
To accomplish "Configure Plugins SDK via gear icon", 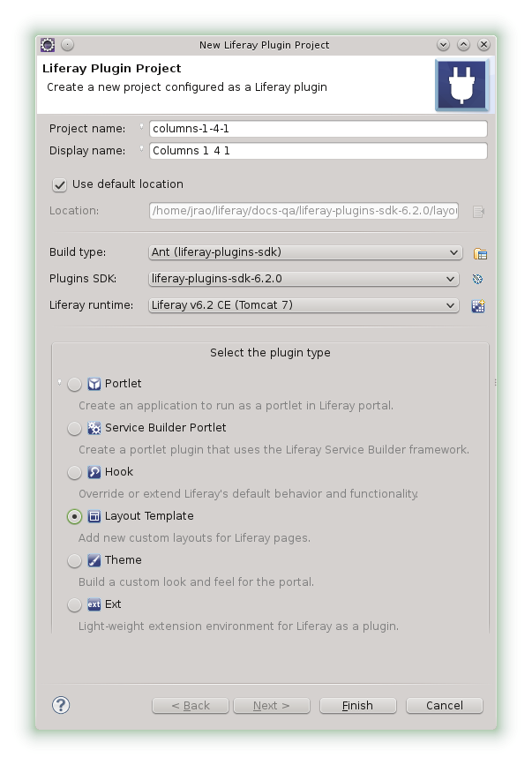I will pos(477,279).
